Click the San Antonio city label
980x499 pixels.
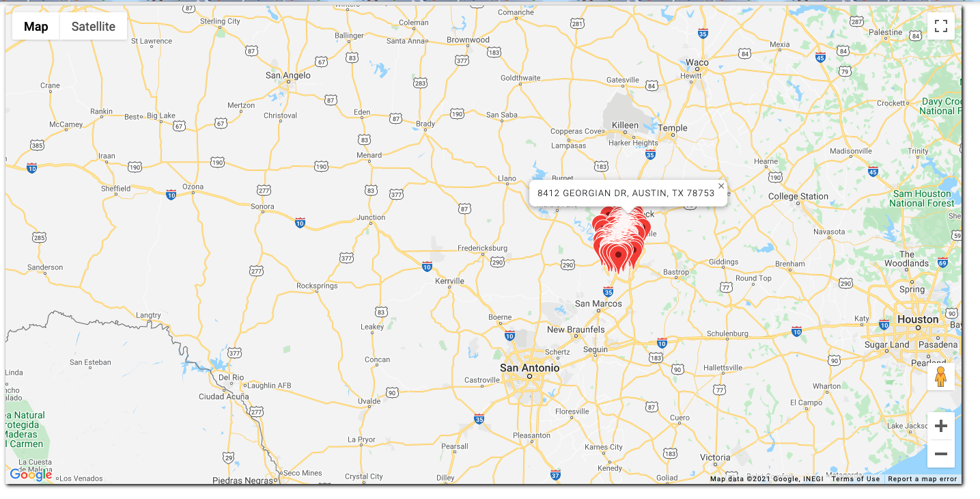529,368
